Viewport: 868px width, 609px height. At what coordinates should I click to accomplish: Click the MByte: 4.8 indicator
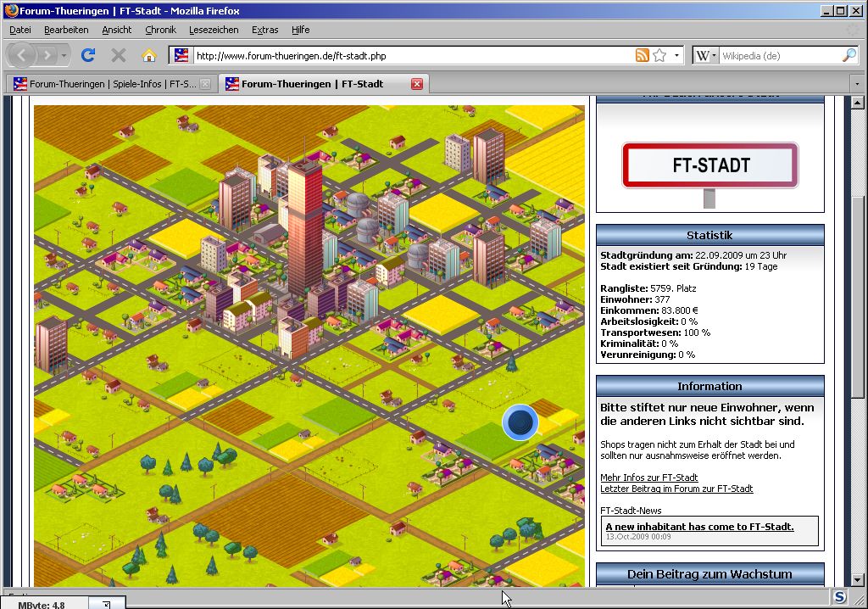tap(41, 605)
